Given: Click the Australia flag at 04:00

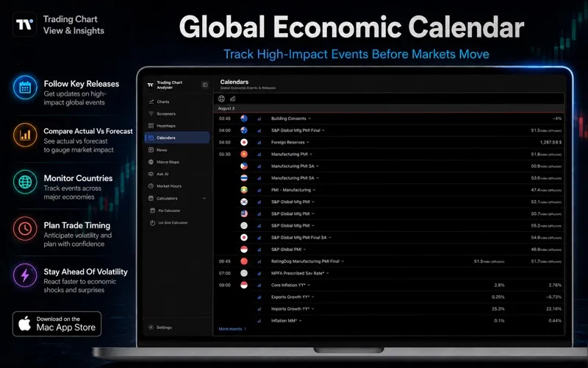Looking at the screenshot, I should click(244, 130).
